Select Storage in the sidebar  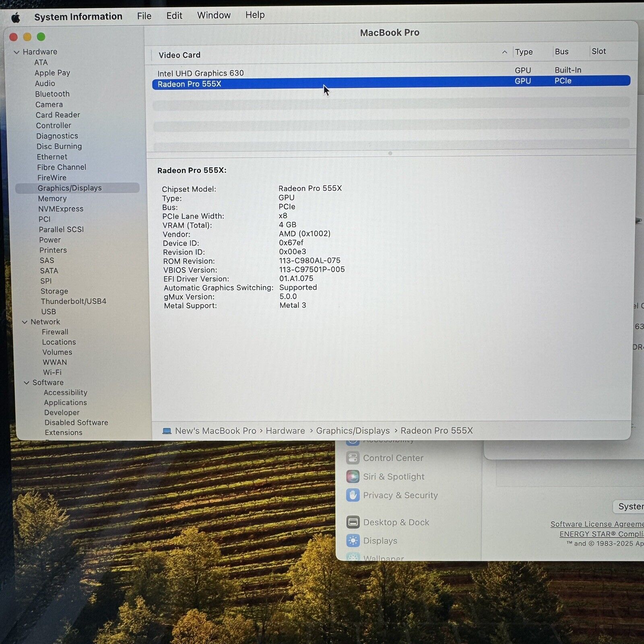coord(54,291)
